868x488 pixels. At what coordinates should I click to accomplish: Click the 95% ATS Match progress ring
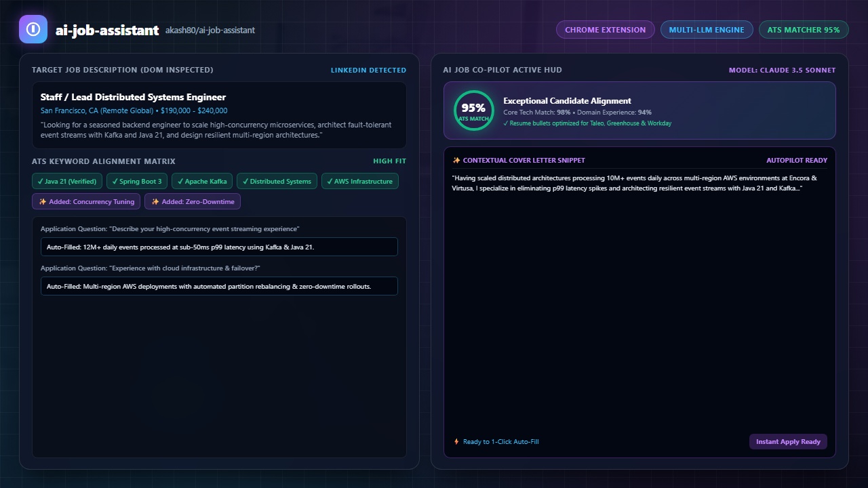[x=473, y=110]
